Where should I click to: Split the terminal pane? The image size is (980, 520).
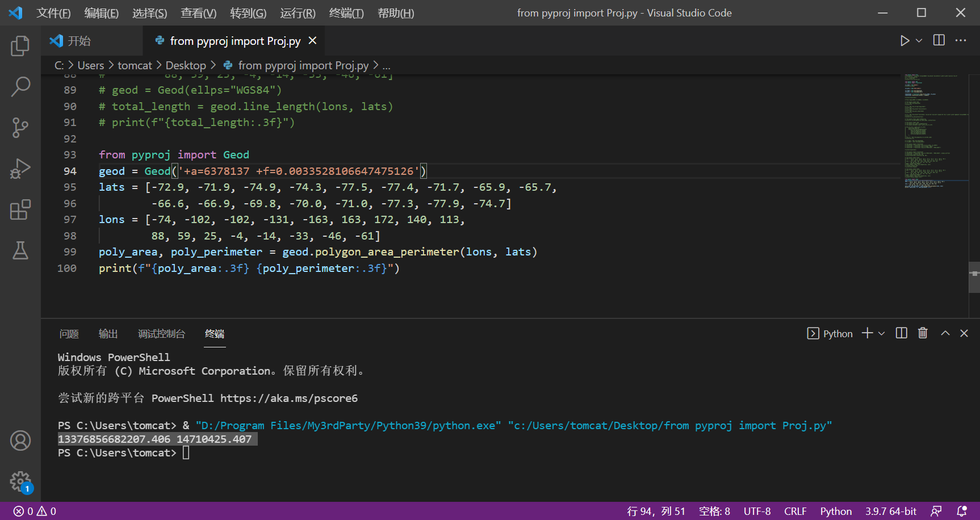click(x=902, y=333)
